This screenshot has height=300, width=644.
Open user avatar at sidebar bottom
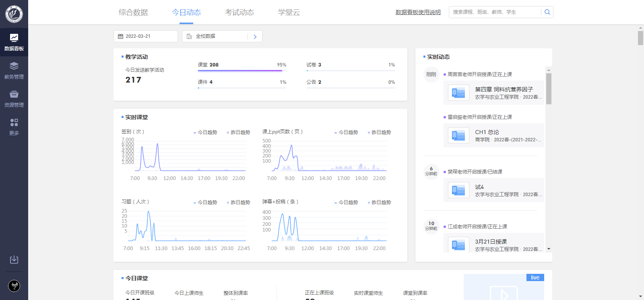pyautogui.click(x=14, y=286)
